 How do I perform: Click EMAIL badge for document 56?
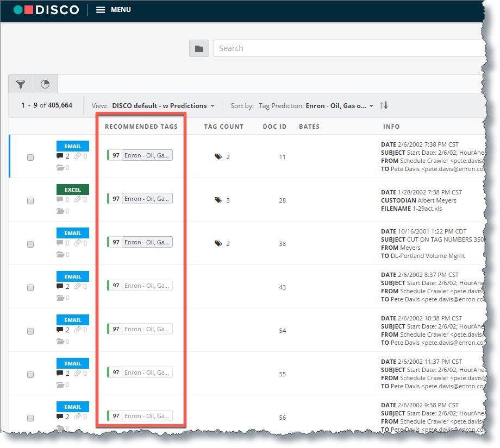point(73,407)
